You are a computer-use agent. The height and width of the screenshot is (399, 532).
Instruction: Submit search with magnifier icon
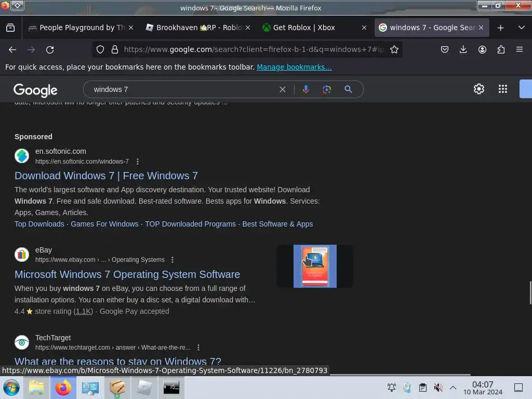tap(348, 89)
